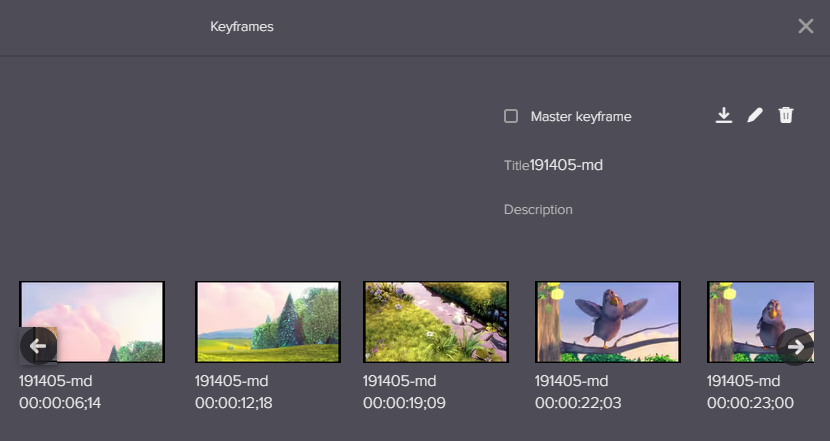830x441 pixels.
Task: Click the 00:00:22;03 timecode text
Action: tap(578, 403)
